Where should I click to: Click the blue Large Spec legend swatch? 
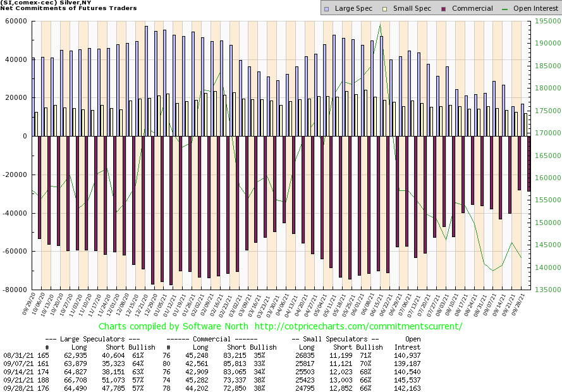point(326,9)
